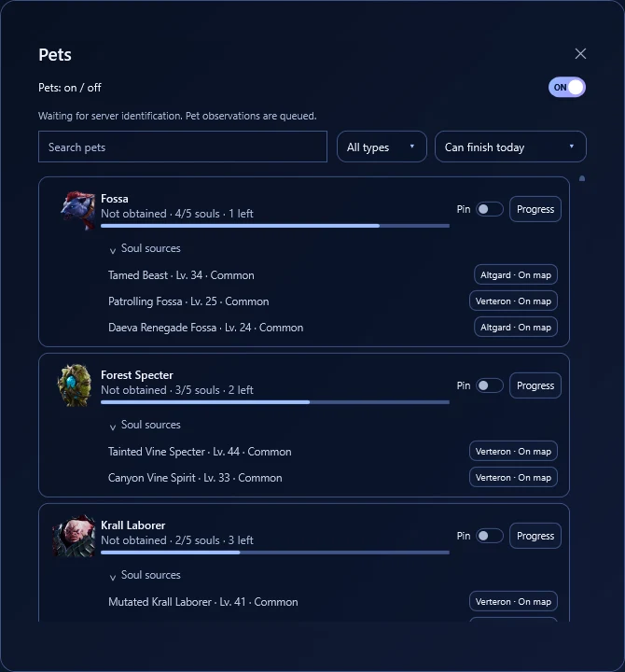Show Tainted Vine Specter on Verteron map
625x672 pixels.
point(513,452)
